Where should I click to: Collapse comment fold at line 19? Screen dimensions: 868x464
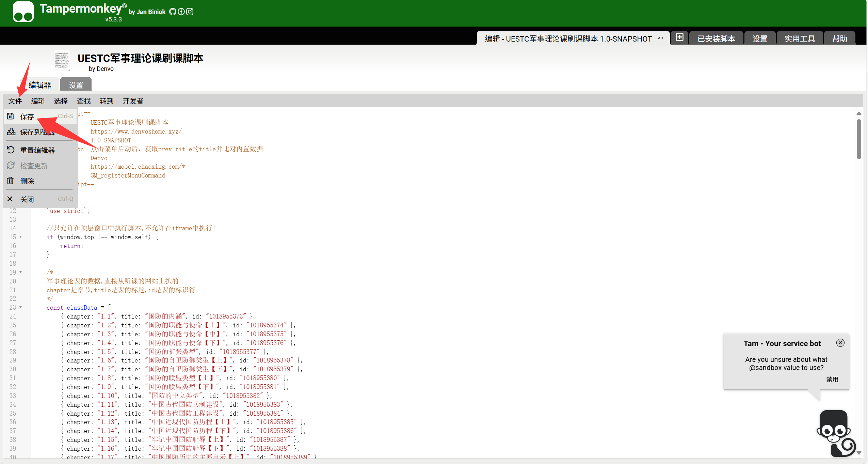click(21, 272)
